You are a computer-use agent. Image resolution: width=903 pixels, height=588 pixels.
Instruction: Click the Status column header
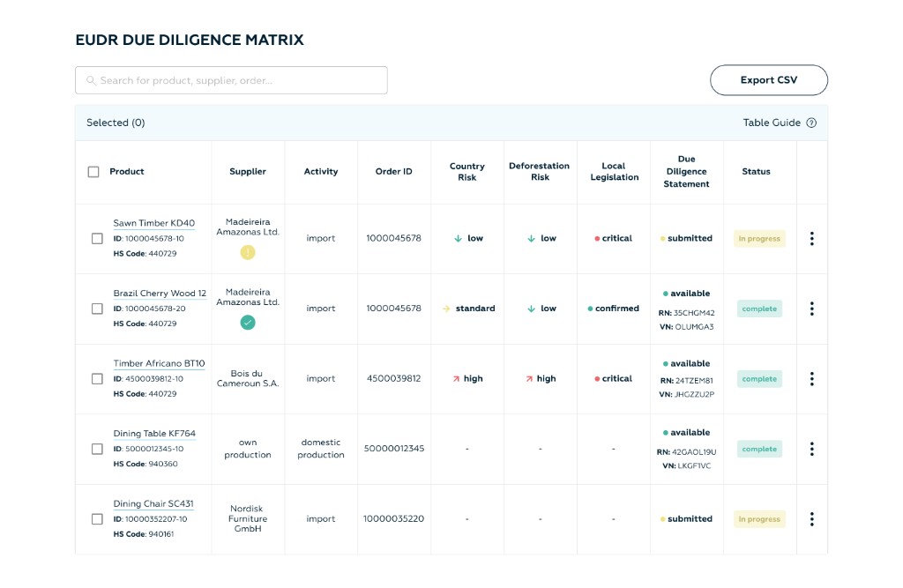pyautogui.click(x=756, y=172)
